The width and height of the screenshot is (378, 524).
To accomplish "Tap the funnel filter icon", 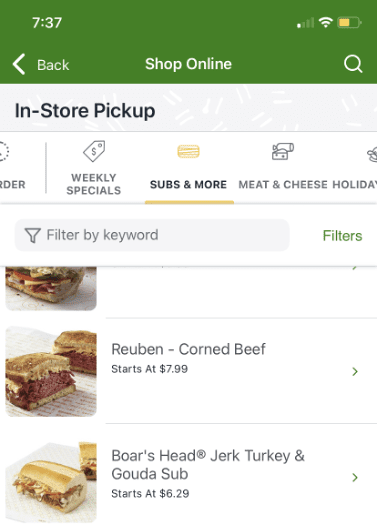I will coord(33,235).
